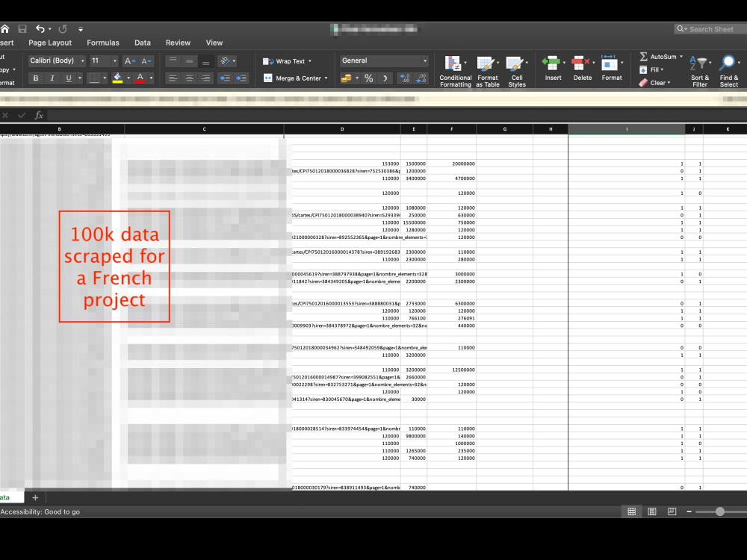Click the Fill button
This screenshot has height=560, width=747.
click(x=651, y=69)
